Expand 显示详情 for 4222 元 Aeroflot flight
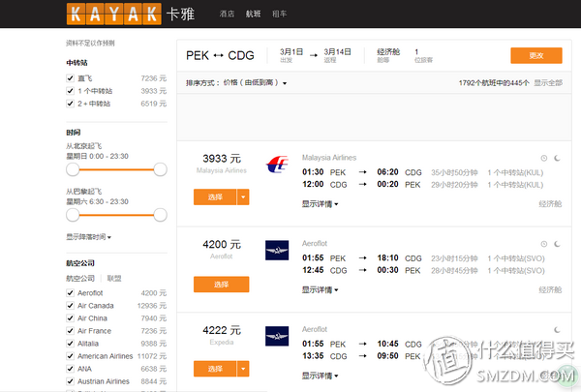581x392 pixels. 320,376
